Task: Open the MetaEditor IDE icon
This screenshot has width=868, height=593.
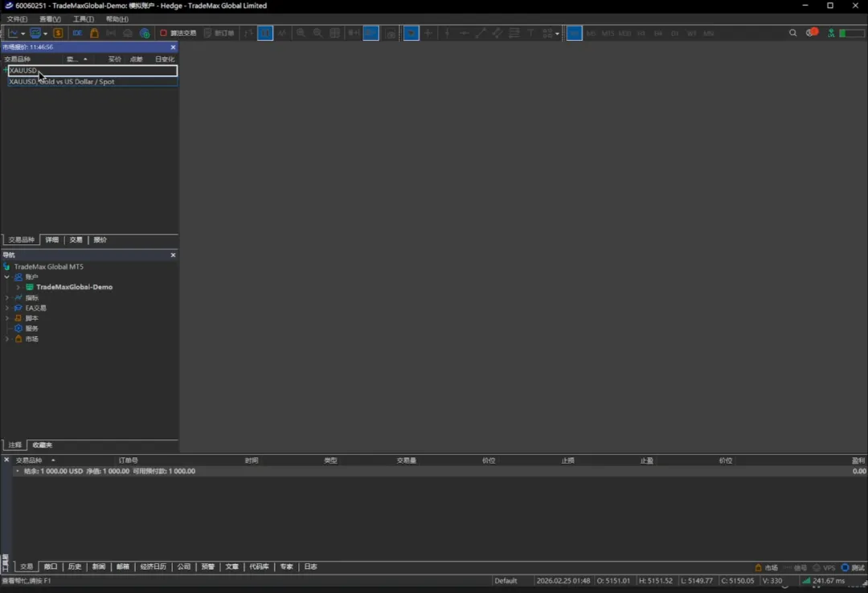Action: tap(77, 33)
